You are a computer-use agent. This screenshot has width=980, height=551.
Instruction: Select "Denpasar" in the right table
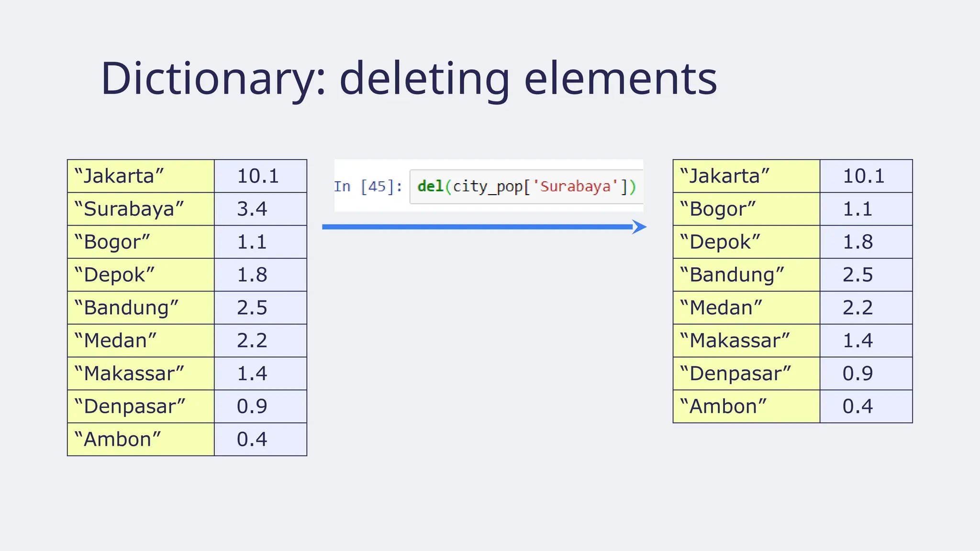pyautogui.click(x=746, y=374)
